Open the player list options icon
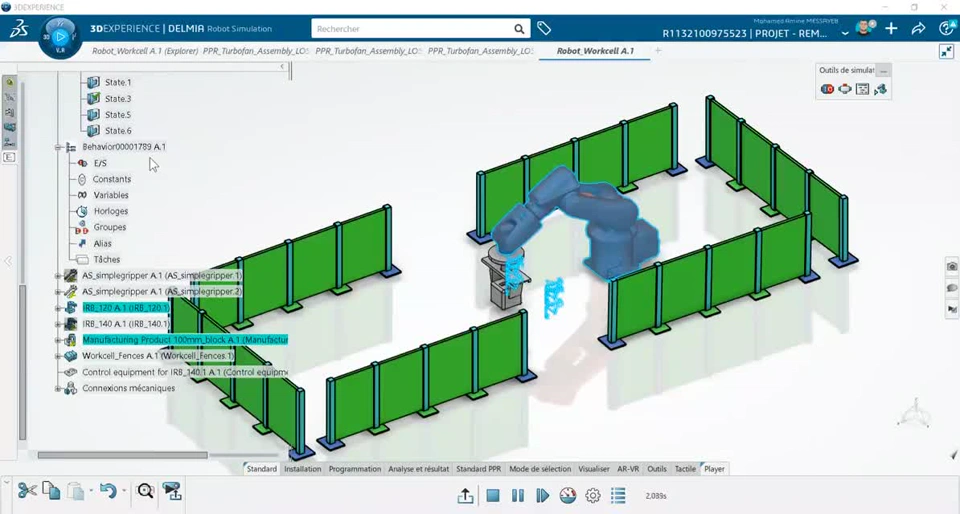Image resolution: width=960 pixels, height=514 pixels. (618, 495)
